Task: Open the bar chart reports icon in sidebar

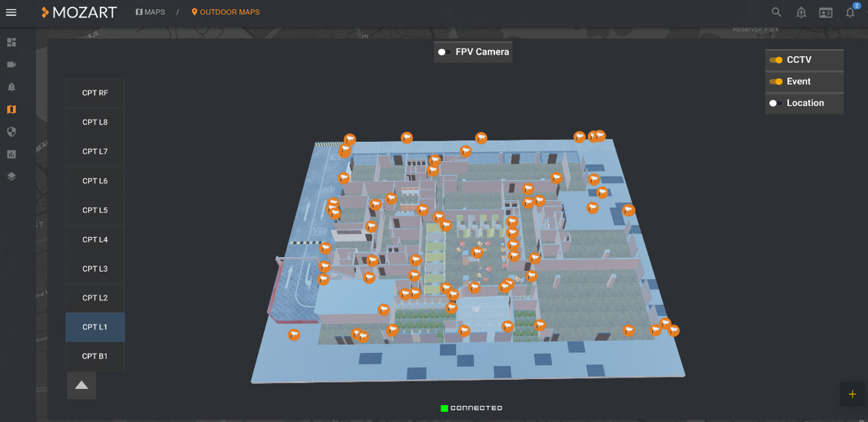Action: (12, 154)
